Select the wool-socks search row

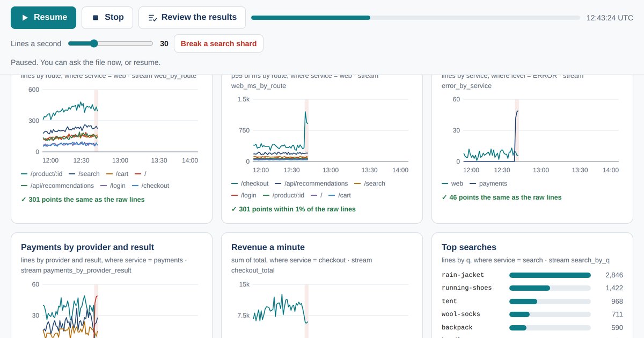click(532, 314)
